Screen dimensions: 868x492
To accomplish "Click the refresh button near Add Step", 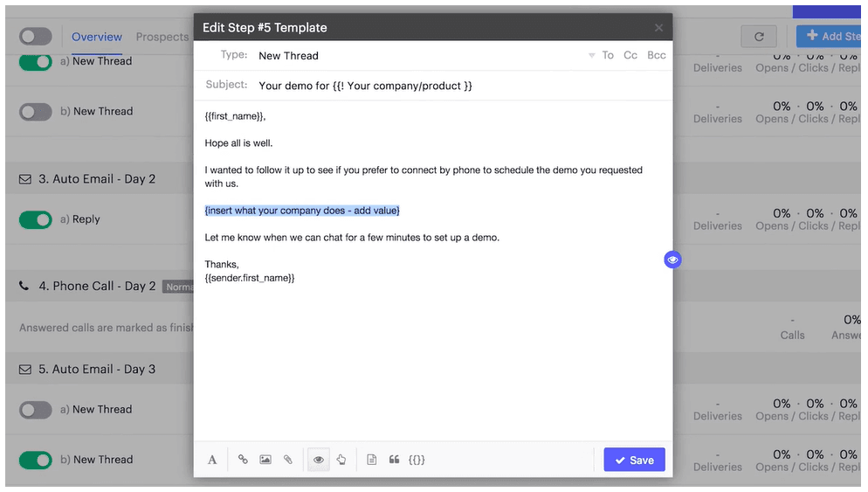I will tap(759, 37).
